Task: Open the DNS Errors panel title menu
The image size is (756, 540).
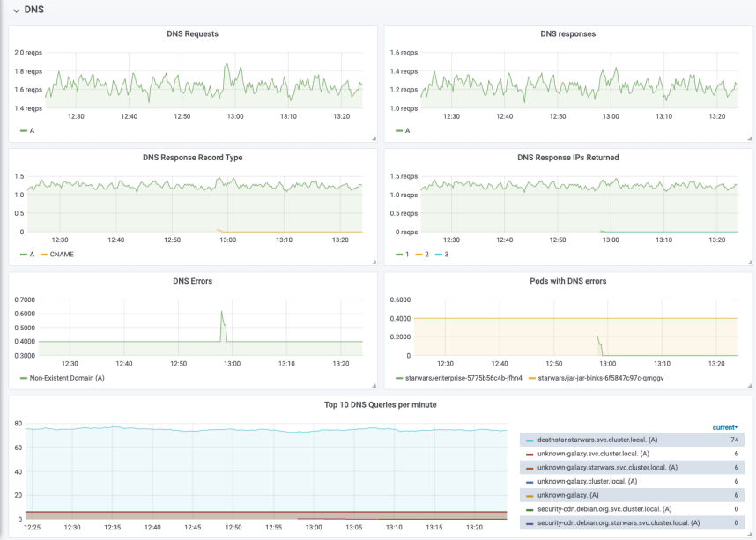Action: [x=192, y=281]
